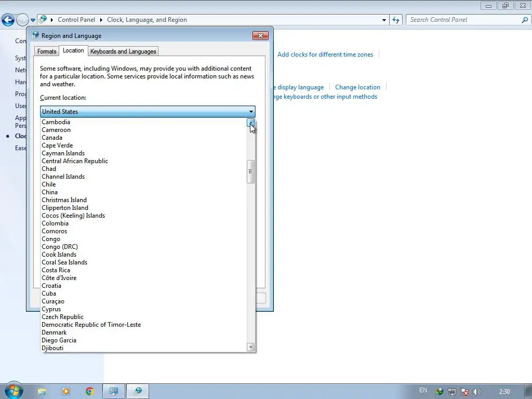Viewport: 532px width, 399px height.
Task: Click Control Panel breadcrumb
Action: coord(76,20)
